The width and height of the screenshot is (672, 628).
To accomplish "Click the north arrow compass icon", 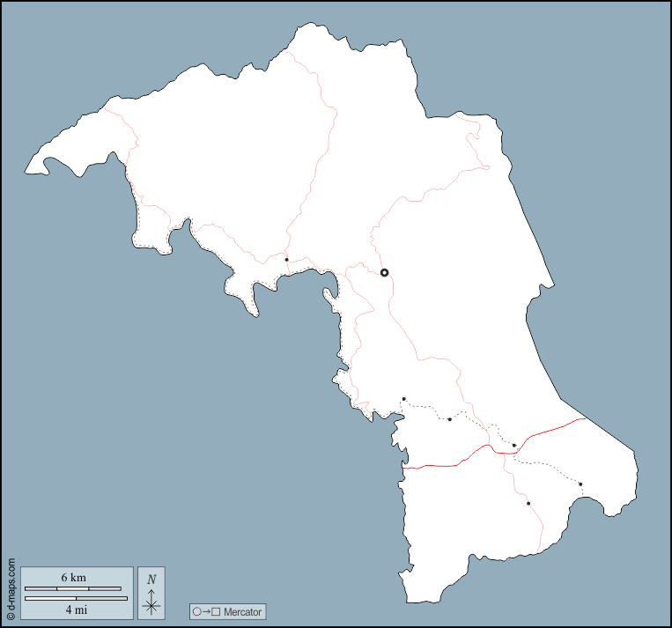I will [151, 602].
